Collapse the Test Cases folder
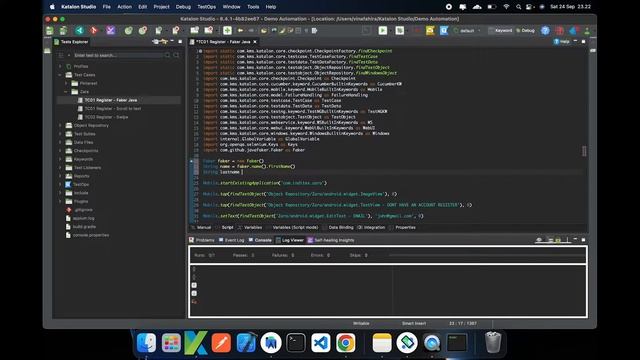Image resolution: width=640 pixels, height=360 pixels. (60, 75)
